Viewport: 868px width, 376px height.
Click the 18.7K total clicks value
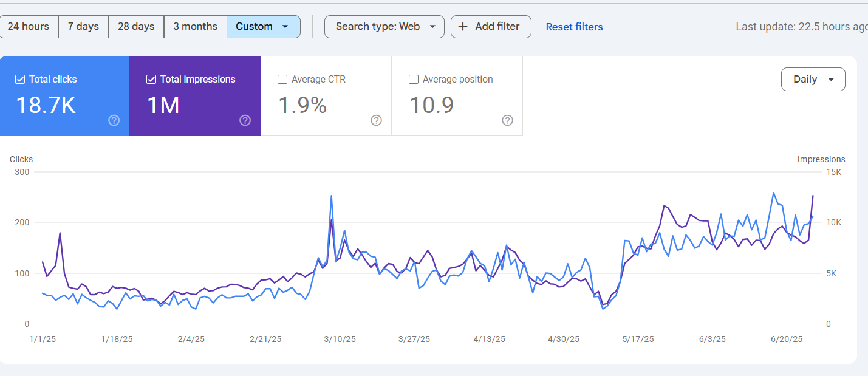click(x=46, y=106)
